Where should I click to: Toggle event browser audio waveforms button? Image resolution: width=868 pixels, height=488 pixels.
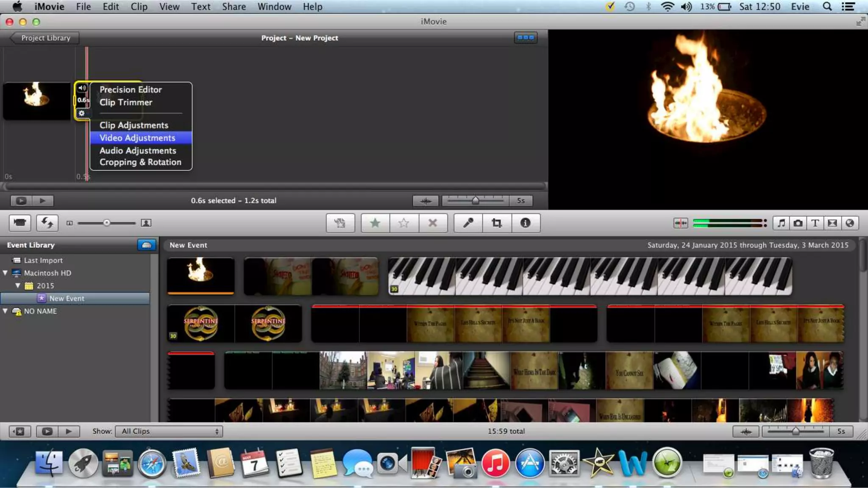pos(746,431)
